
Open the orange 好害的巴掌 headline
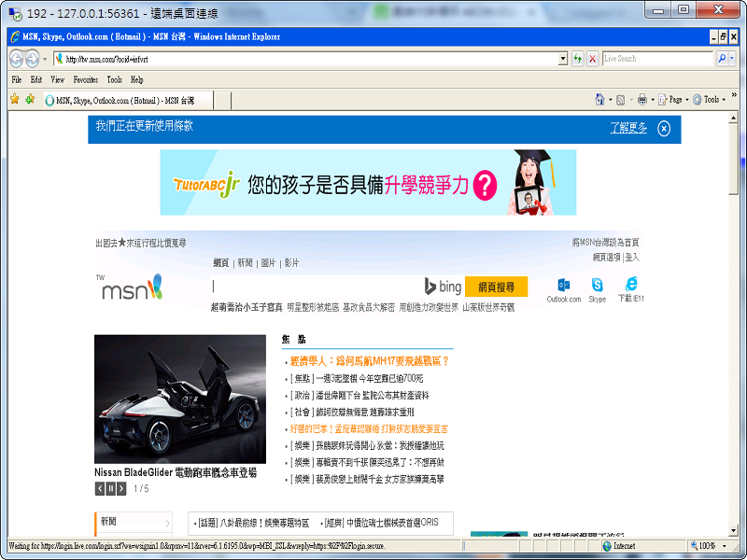coord(369,429)
